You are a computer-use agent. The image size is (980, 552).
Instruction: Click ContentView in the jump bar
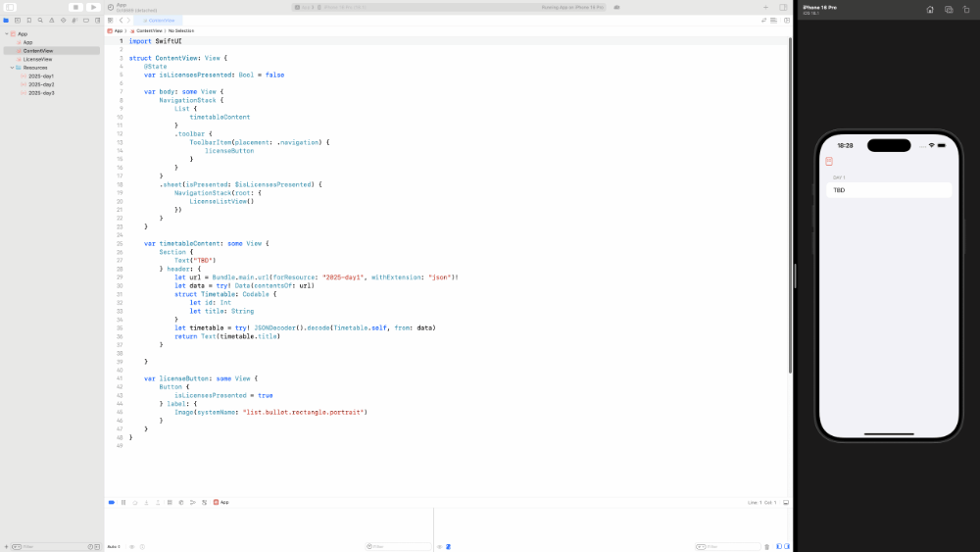146,30
